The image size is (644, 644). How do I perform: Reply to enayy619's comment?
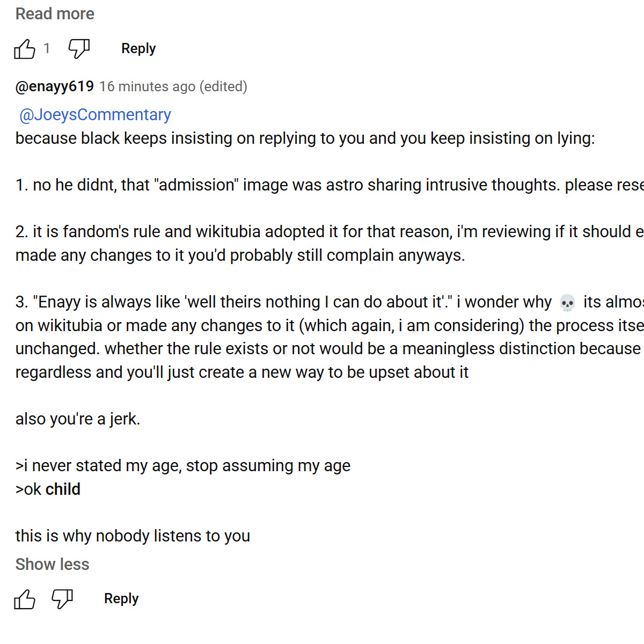121,599
